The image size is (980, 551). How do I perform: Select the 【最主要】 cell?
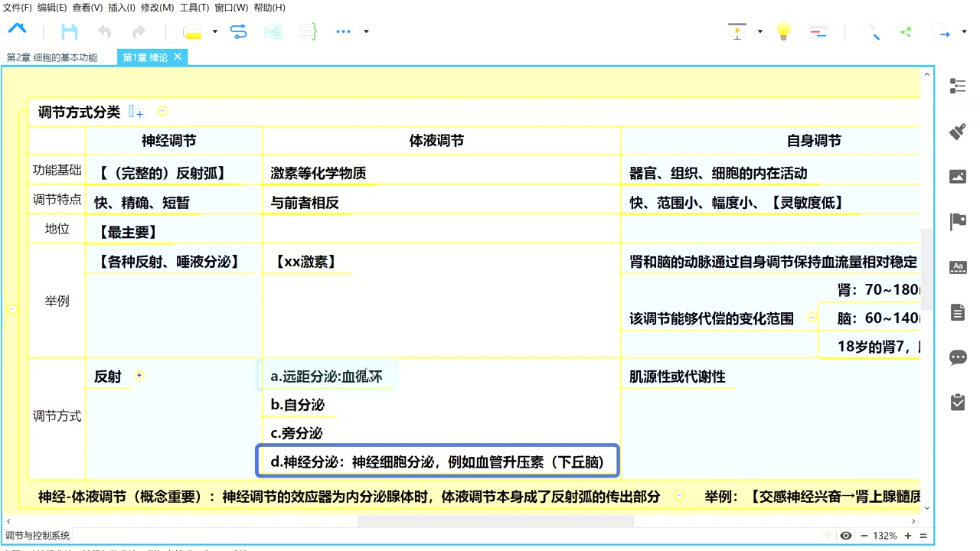127,232
